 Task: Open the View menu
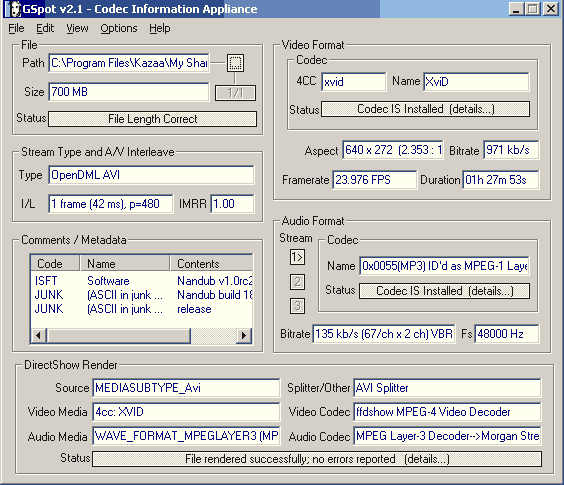click(77, 28)
